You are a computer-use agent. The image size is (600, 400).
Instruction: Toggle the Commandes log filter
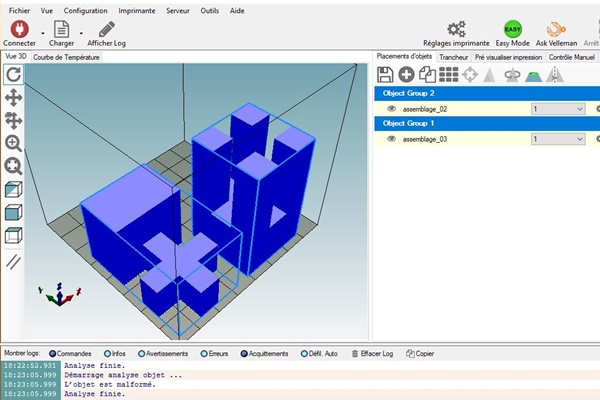tap(53, 353)
